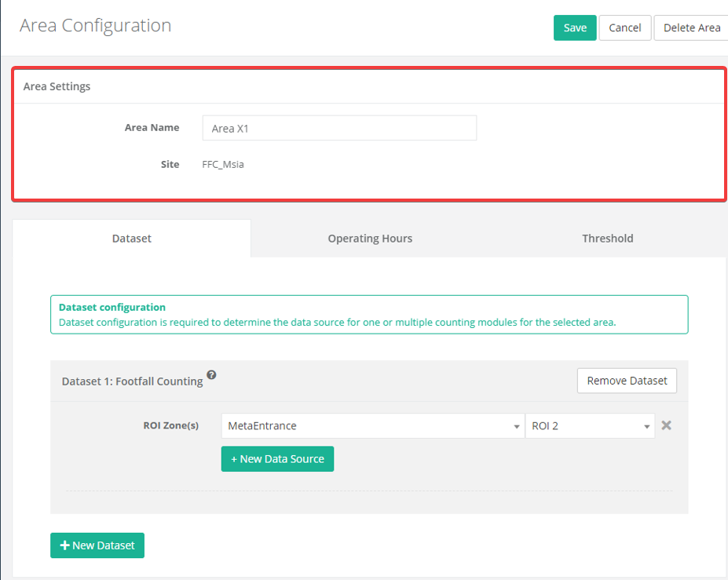Click the Delete Area button
Viewport: 728px width, 580px height.
point(691,27)
